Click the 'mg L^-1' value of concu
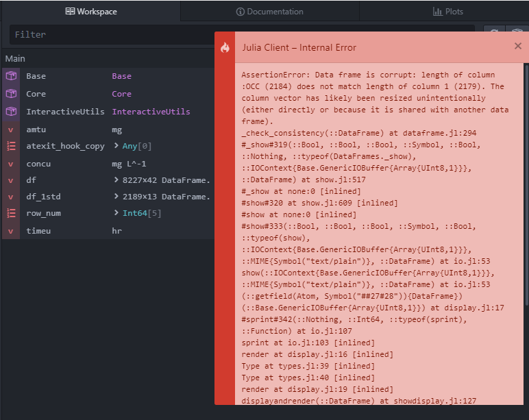This screenshot has width=529, height=420. 129,164
